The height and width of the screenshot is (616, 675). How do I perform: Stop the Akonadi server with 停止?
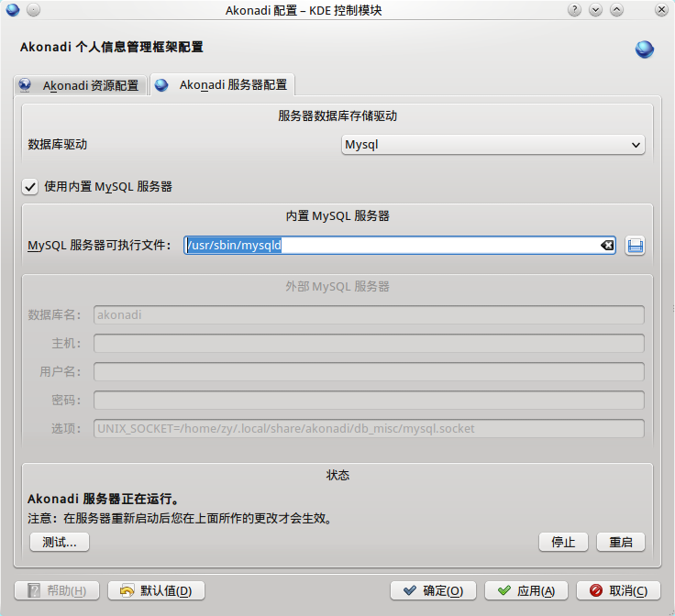pos(563,542)
